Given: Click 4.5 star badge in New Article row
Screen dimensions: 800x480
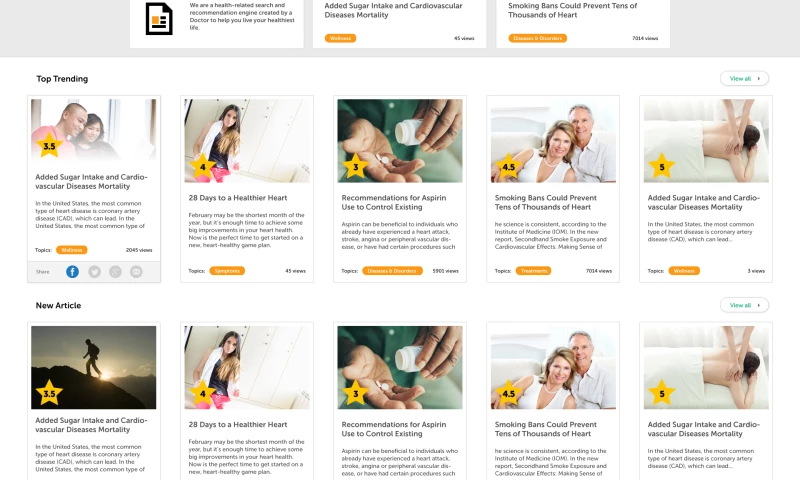Looking at the screenshot, I should point(508,393).
